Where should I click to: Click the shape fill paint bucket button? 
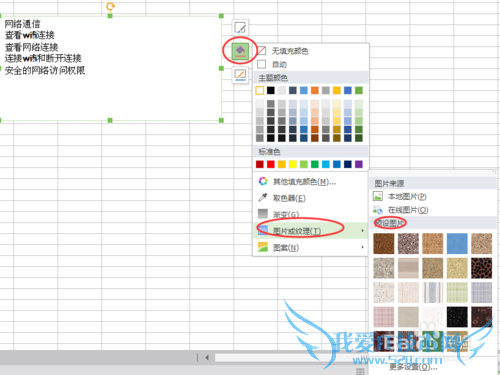(x=240, y=51)
